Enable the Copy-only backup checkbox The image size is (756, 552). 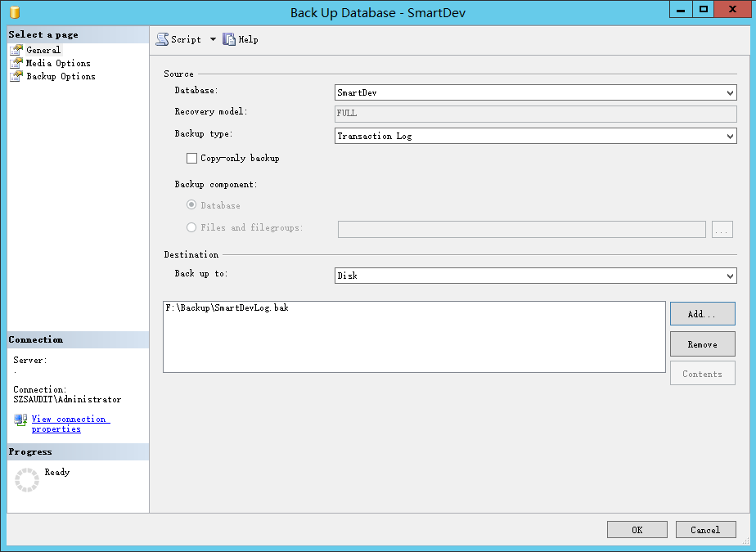click(192, 158)
